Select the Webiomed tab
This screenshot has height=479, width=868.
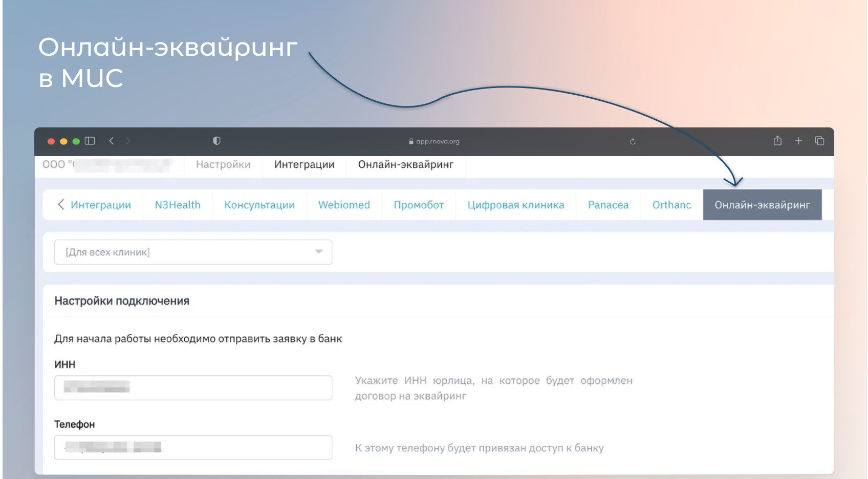(x=344, y=205)
